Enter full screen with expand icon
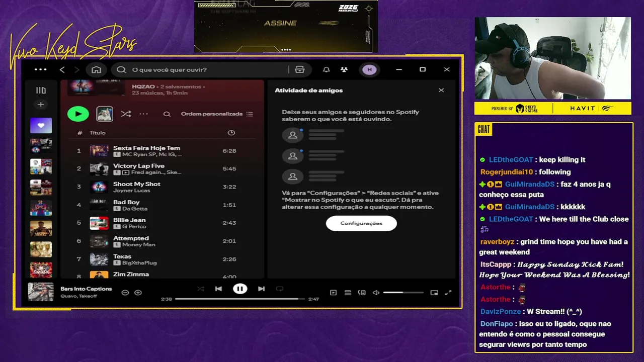Screen dimensions: 644x362 tap(448, 293)
